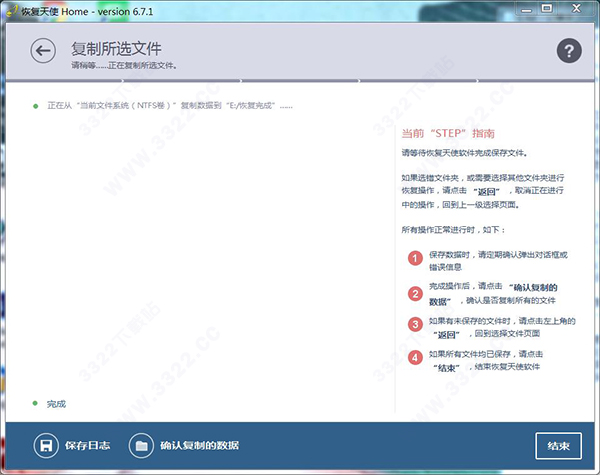
Task: Click the app icon in the title bar
Action: coord(12,11)
